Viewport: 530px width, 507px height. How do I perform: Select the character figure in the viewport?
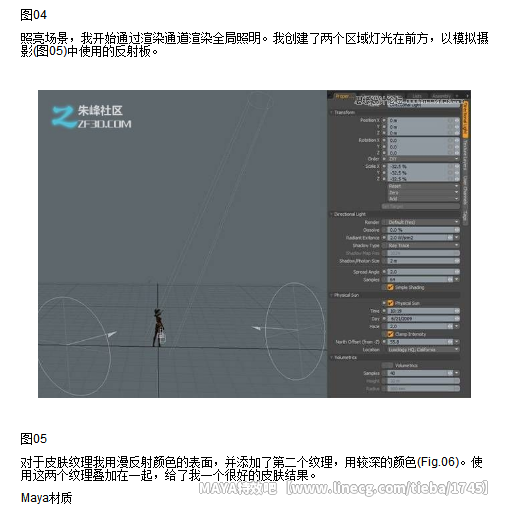[158, 327]
